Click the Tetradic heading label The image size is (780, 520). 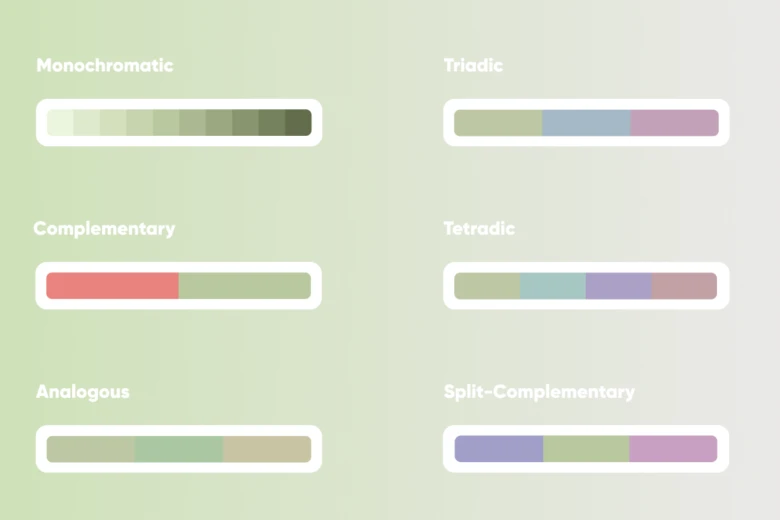tap(479, 229)
